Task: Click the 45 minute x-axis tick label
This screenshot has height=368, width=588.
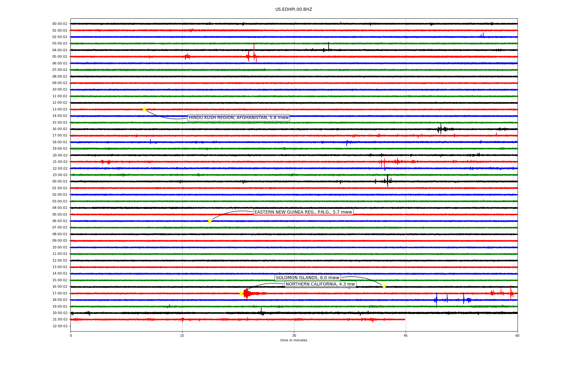Action: pyautogui.click(x=405, y=335)
